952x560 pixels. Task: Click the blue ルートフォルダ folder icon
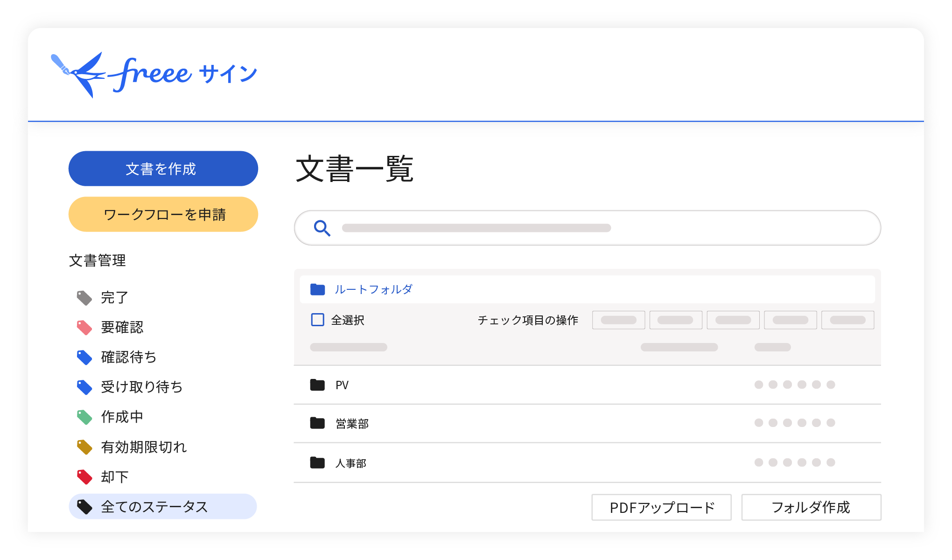pyautogui.click(x=318, y=289)
